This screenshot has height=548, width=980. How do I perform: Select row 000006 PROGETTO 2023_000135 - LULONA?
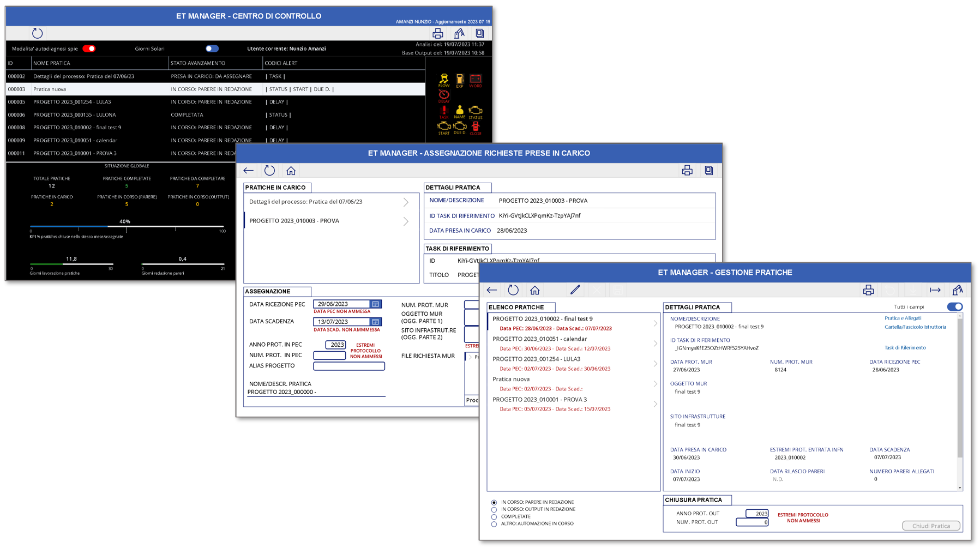click(215, 115)
